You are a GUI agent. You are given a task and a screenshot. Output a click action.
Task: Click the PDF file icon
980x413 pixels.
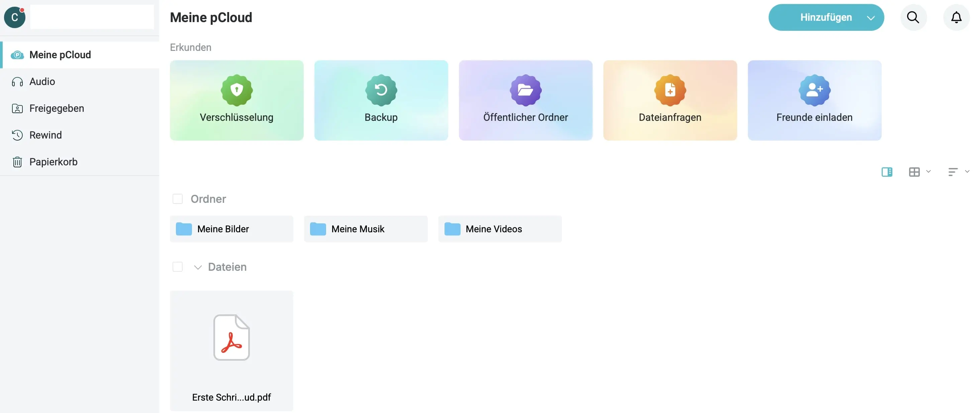(x=231, y=337)
